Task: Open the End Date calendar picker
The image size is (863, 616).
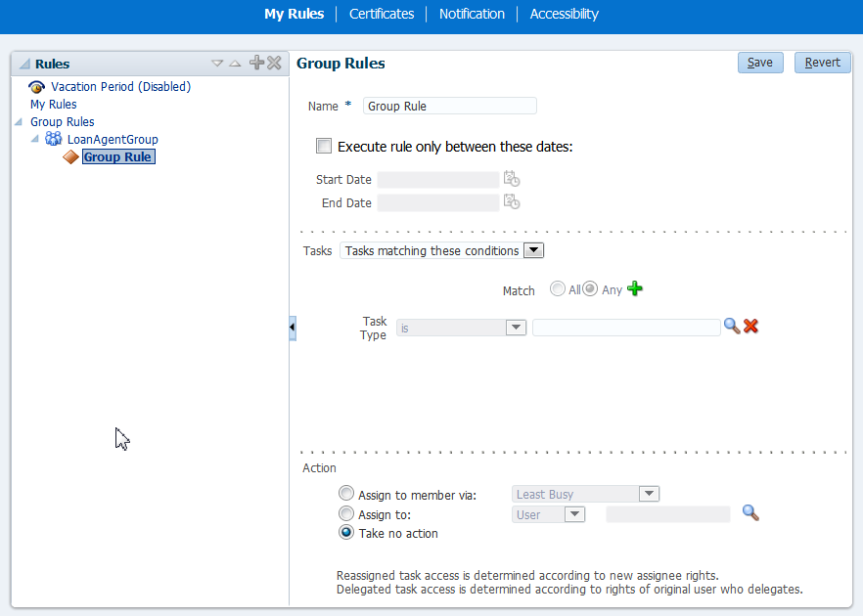Action: point(512,202)
